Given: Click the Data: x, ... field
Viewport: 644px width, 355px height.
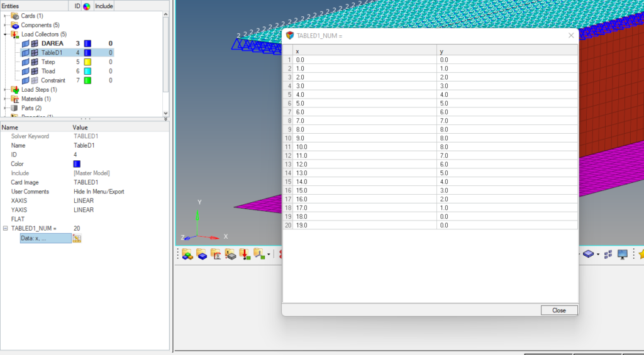Looking at the screenshot, I should click(45, 238).
